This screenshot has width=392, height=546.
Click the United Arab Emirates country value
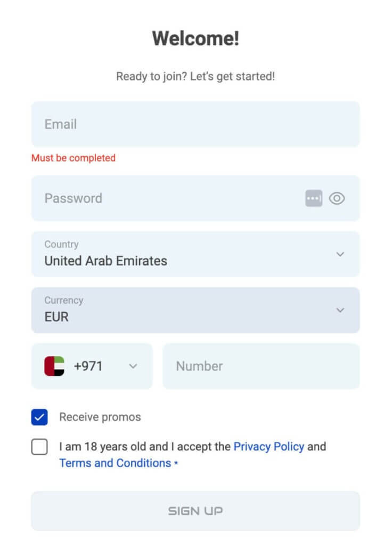[x=105, y=261]
